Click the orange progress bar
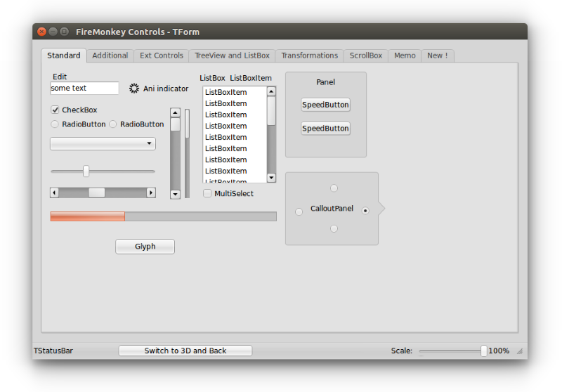562x392 pixels. pos(164,216)
